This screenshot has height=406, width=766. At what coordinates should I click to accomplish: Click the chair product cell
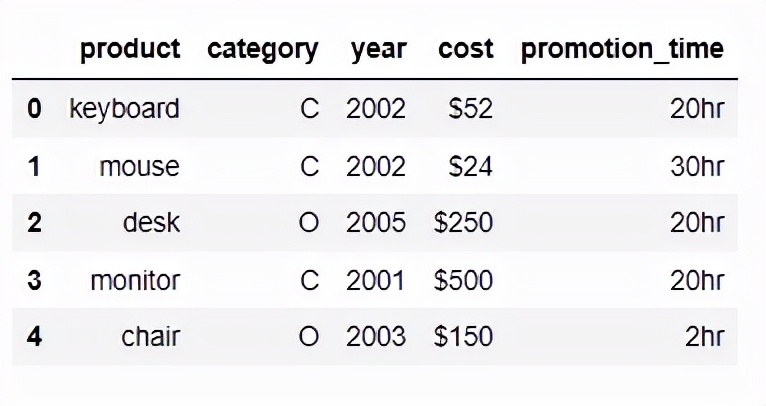(151, 337)
